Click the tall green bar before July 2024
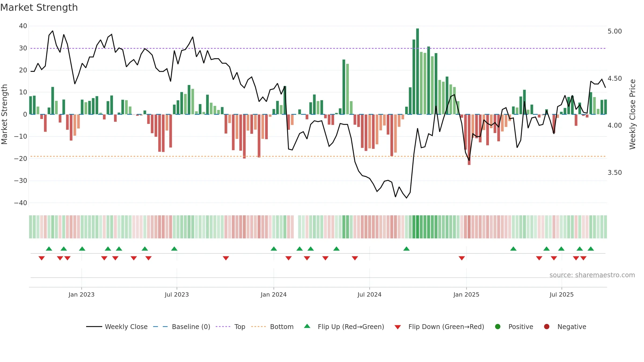This screenshot has width=644, height=362. coord(344,87)
